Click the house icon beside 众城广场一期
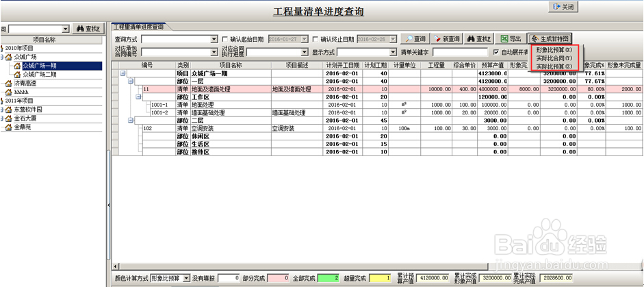Image resolution: width=644 pixels, height=287 pixels. pyautogui.click(x=17, y=66)
